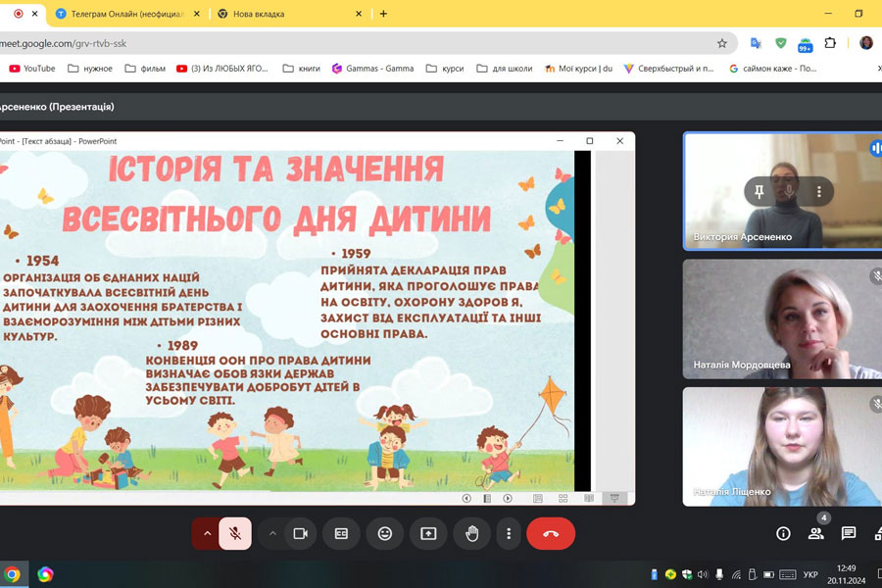The height and width of the screenshot is (588, 882).
Task: Open more options in call bar
Action: click(x=508, y=533)
